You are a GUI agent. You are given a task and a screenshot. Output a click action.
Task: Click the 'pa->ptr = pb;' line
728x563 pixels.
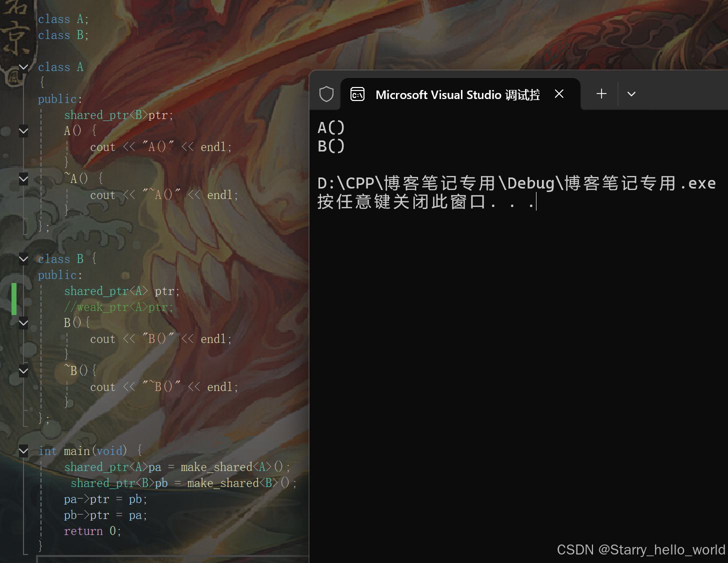point(105,499)
